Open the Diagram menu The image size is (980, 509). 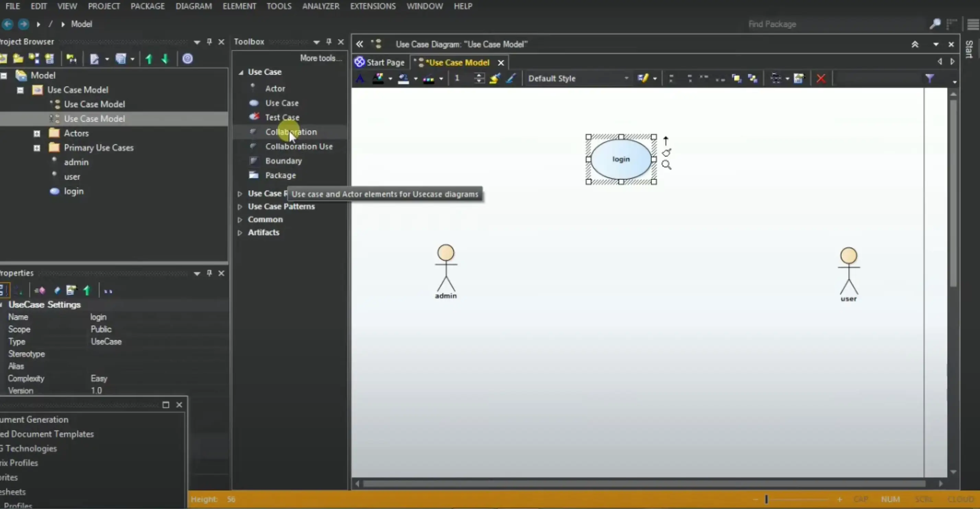click(193, 6)
